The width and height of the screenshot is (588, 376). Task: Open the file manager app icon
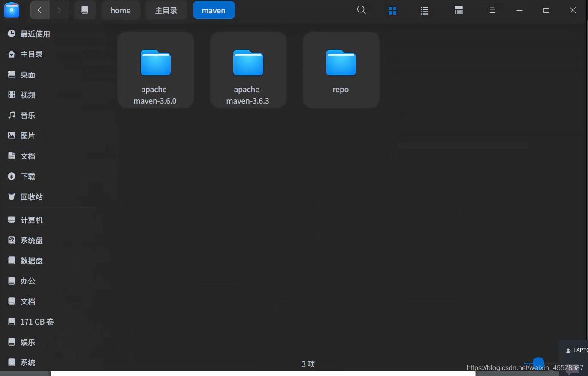[x=12, y=10]
